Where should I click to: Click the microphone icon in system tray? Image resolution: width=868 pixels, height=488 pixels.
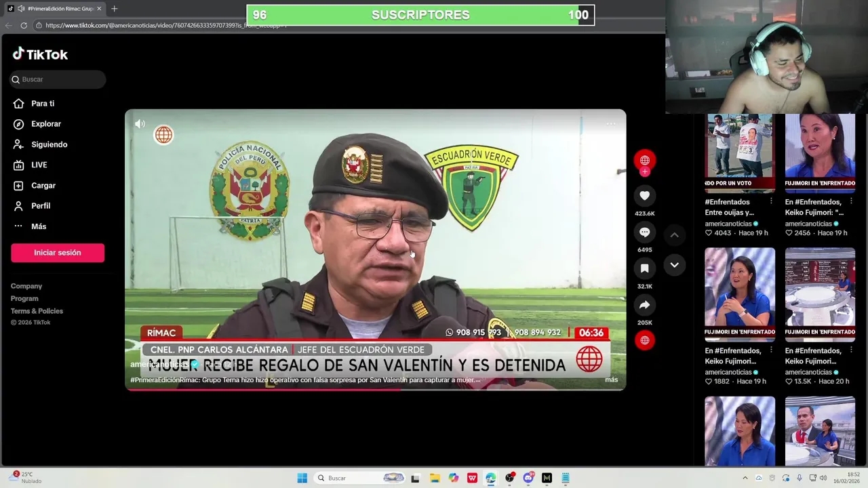pos(800,478)
